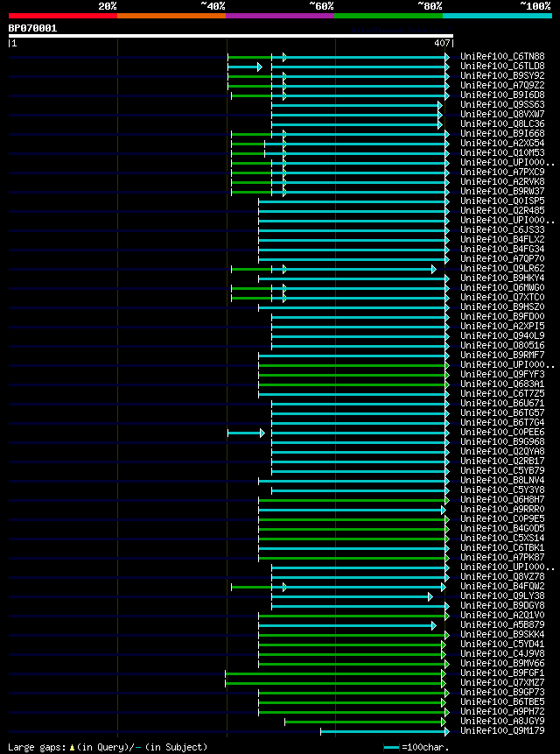This screenshot has height=754, width=560.
Task: Select the UniRef100_B6TG57 label
Action: pyautogui.click(x=502, y=412)
